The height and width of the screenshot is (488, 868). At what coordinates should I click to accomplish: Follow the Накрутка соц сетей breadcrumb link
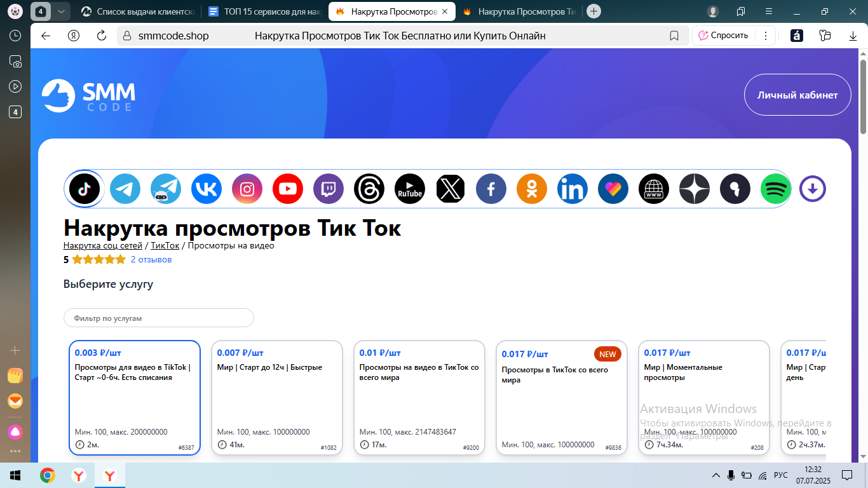coord(103,245)
